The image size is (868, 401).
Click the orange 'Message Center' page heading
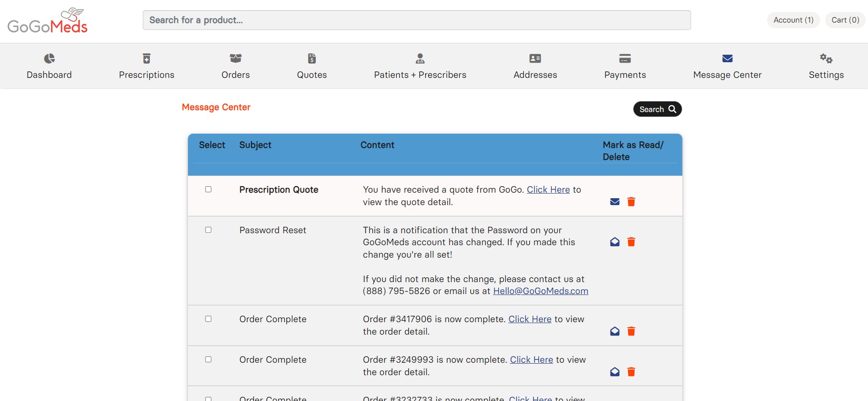(x=216, y=107)
